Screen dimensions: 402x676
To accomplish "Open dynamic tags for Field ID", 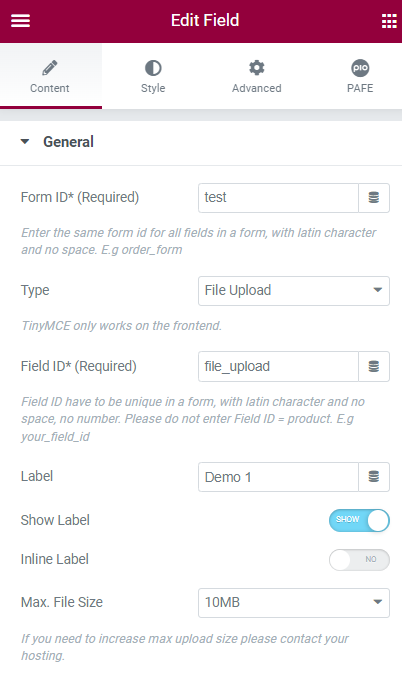I will tap(374, 366).
